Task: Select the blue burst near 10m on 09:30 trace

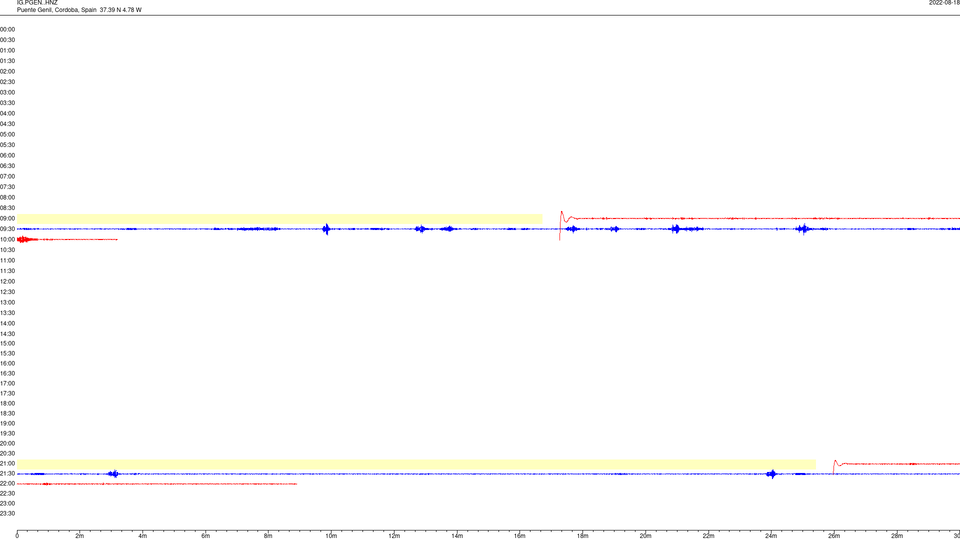Action: [x=326, y=230]
